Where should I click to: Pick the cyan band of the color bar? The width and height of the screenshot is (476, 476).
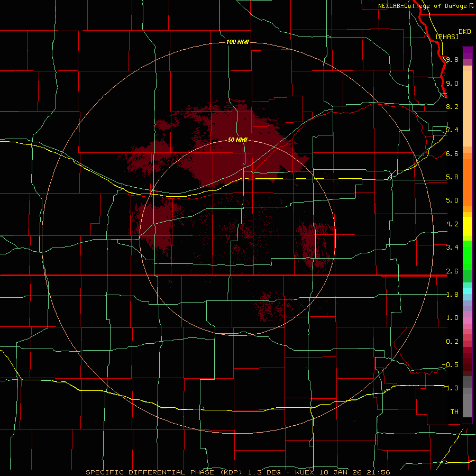(x=467, y=291)
